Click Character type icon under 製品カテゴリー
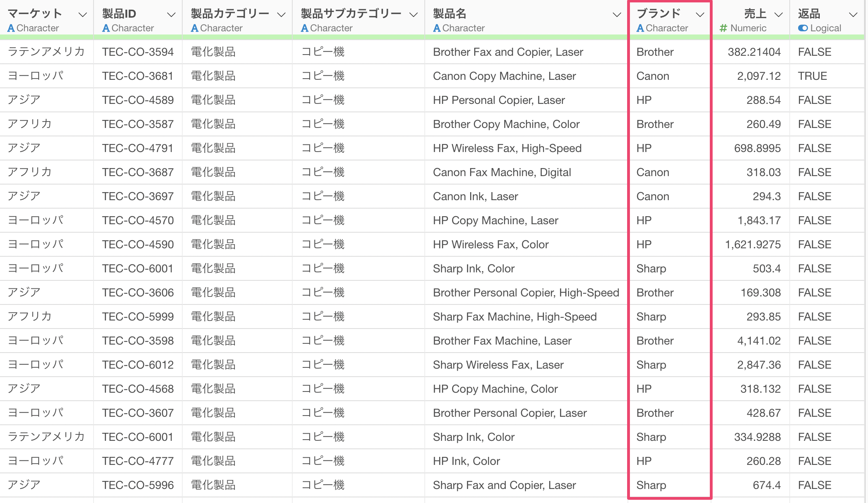 [x=195, y=28]
